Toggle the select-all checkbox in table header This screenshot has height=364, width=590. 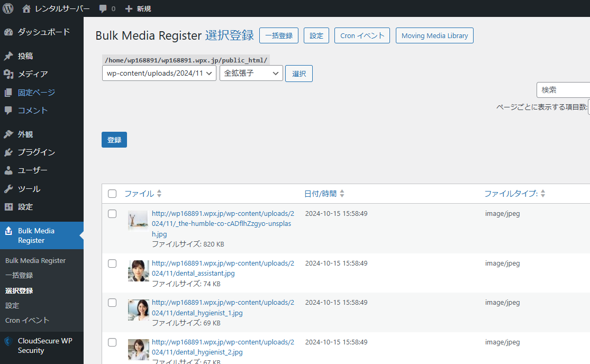click(x=112, y=194)
